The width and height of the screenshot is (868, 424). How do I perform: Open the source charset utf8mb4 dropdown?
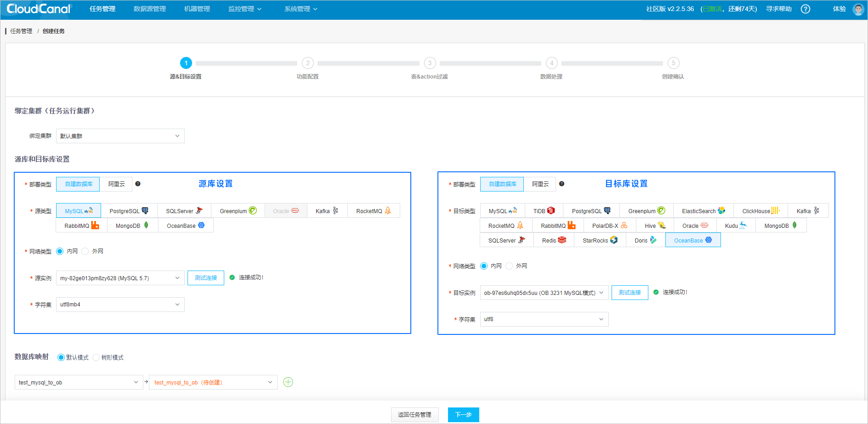tap(120, 304)
